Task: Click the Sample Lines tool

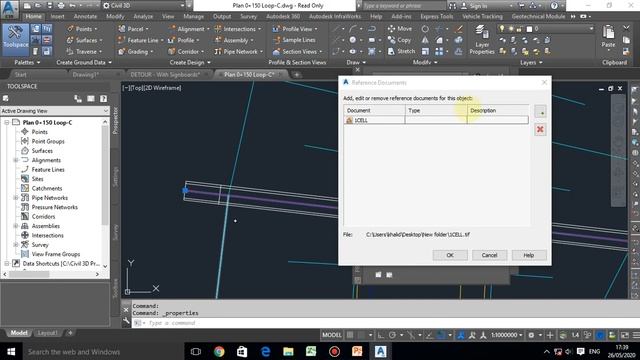Action: (x=294, y=40)
